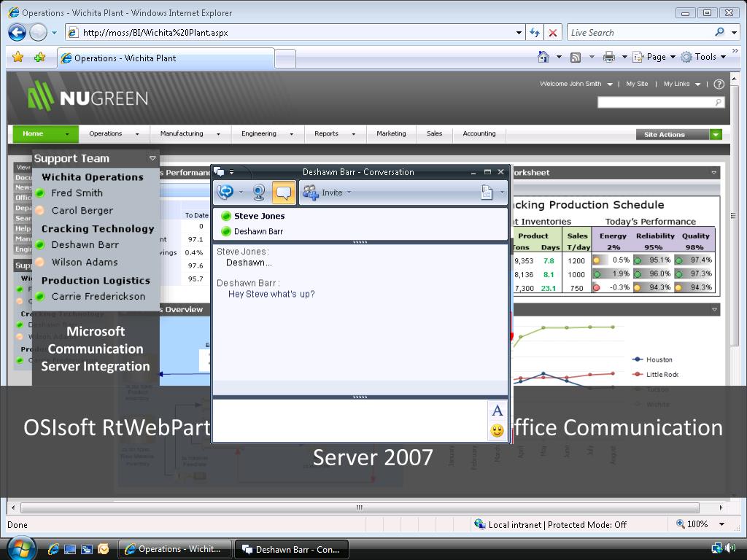The width and height of the screenshot is (747, 560).
Task: Click the font letter A icon
Action: [497, 411]
